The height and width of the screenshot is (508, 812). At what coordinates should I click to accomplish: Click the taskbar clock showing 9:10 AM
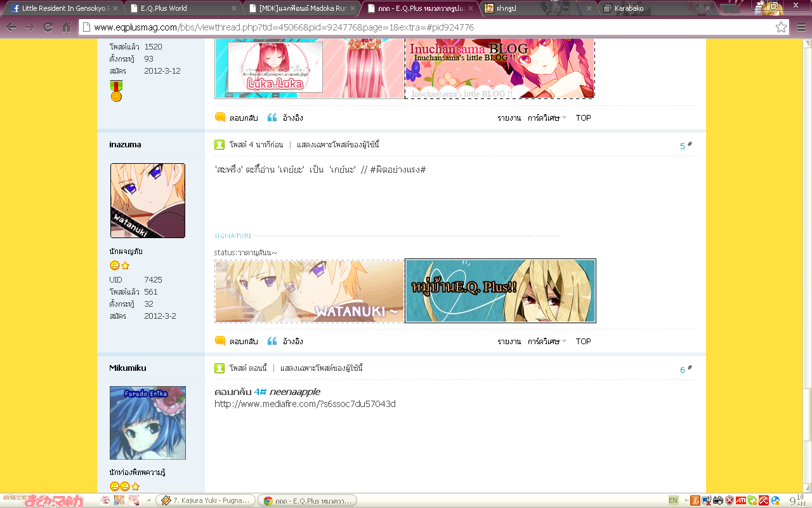[x=797, y=500]
